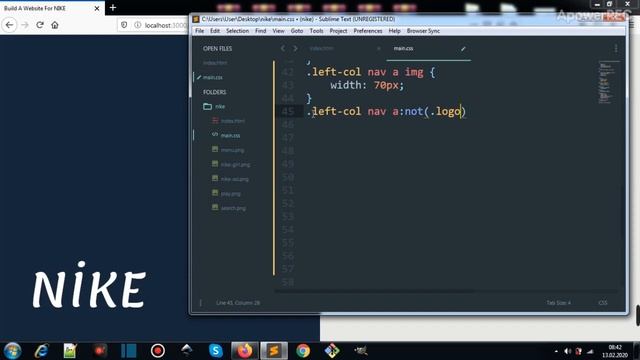Open main.css in the nike folder
Viewport: 640px width, 360px height.
click(x=230, y=136)
